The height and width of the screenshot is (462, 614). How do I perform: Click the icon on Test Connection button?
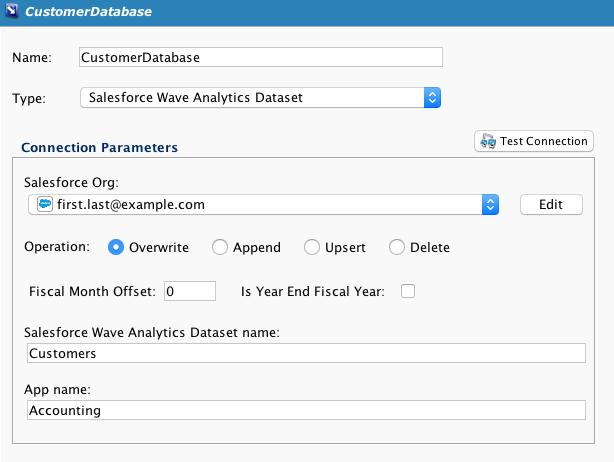point(488,141)
